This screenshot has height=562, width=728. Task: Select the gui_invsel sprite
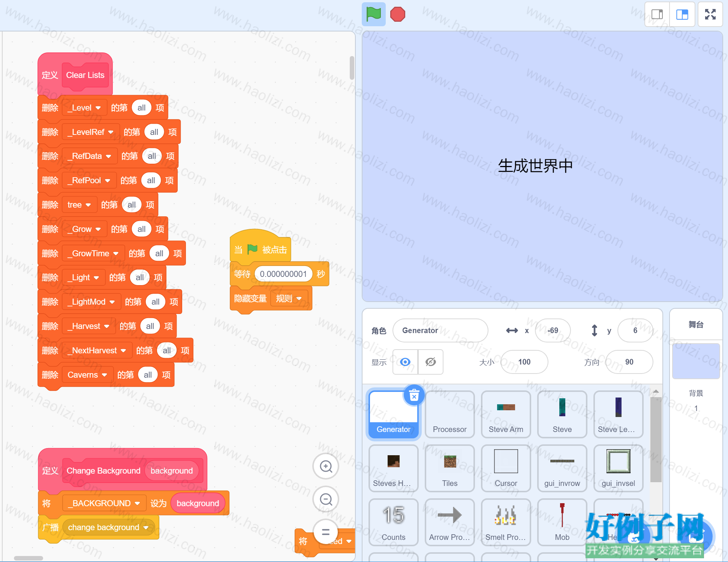tap(619, 468)
